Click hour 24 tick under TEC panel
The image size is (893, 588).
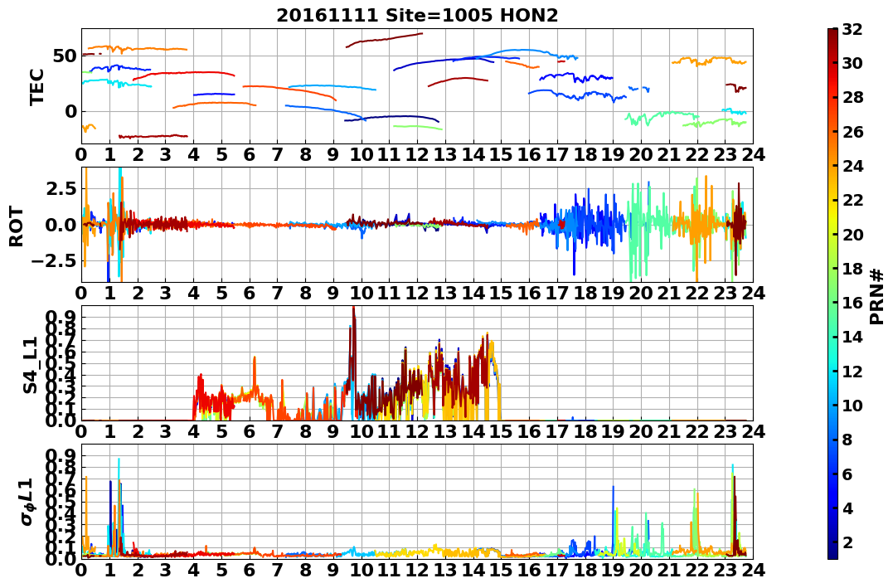753,155
